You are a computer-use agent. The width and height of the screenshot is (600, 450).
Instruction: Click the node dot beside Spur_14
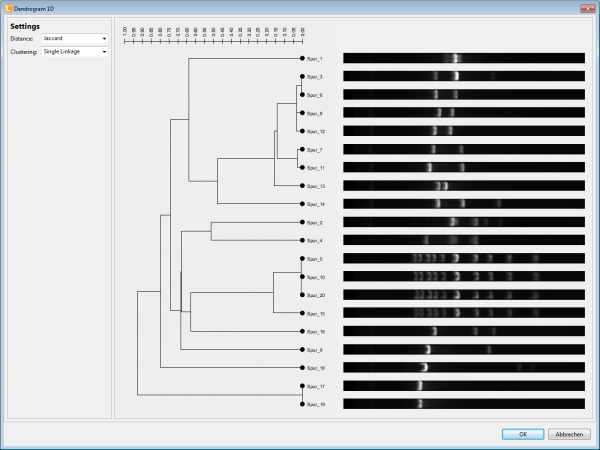(x=302, y=204)
